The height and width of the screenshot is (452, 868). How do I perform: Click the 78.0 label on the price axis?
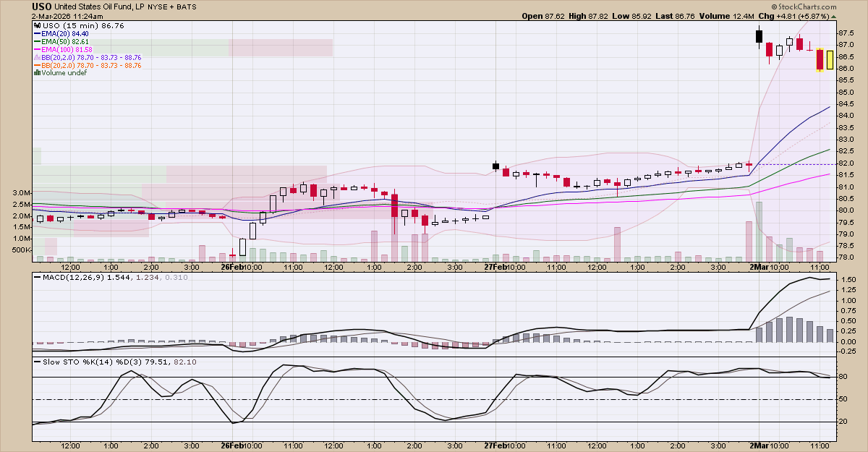coord(848,257)
